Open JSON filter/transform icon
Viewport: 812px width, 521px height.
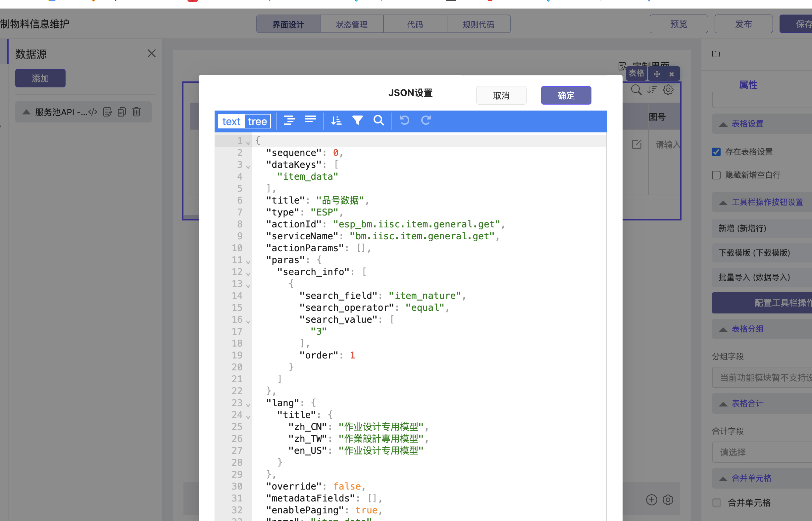pos(357,120)
